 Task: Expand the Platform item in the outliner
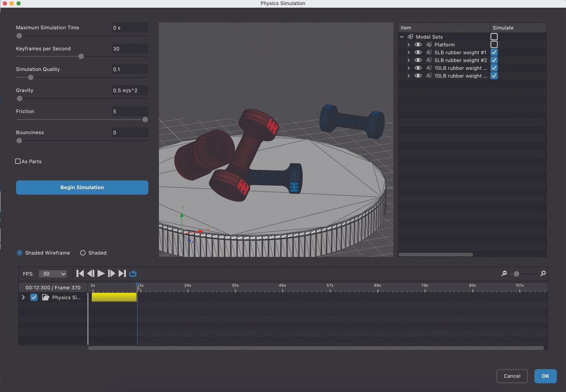tap(408, 44)
